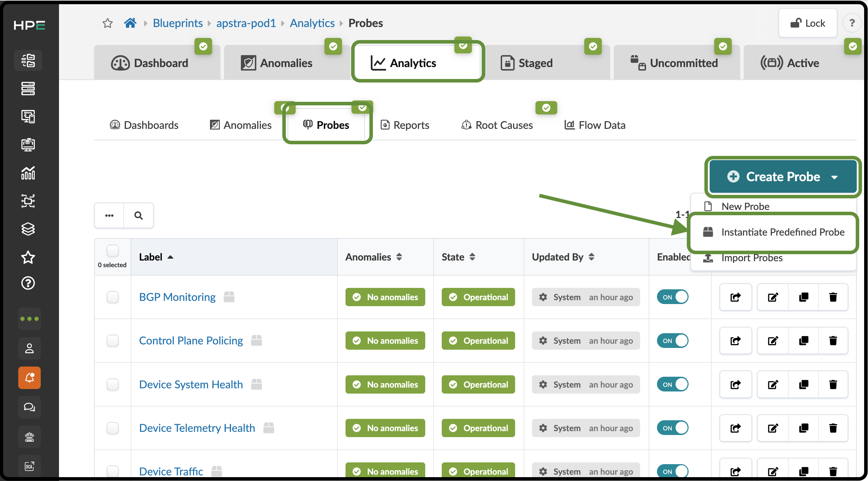Edit the Control Plane Policing probe
This screenshot has width=868, height=481.
coord(773,341)
